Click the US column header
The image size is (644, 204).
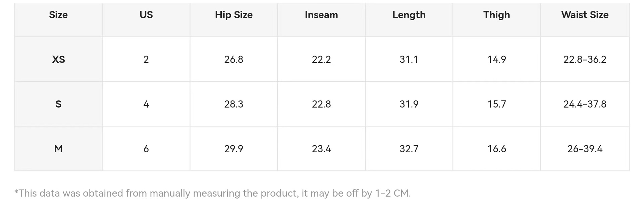[146, 15]
